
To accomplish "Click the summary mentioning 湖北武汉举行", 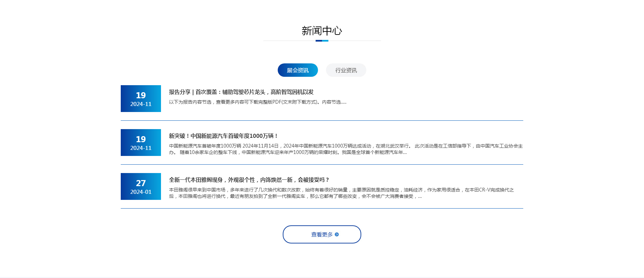I will pyautogui.click(x=345, y=149).
